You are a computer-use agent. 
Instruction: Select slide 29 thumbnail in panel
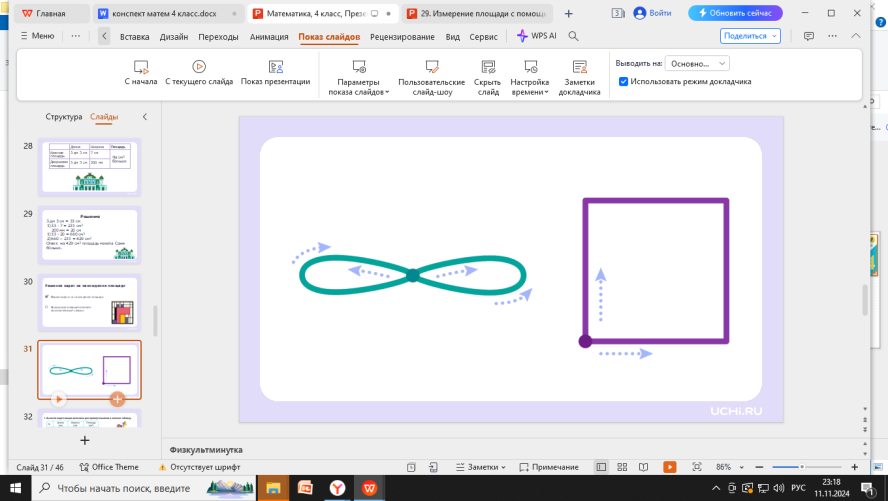[x=89, y=234]
